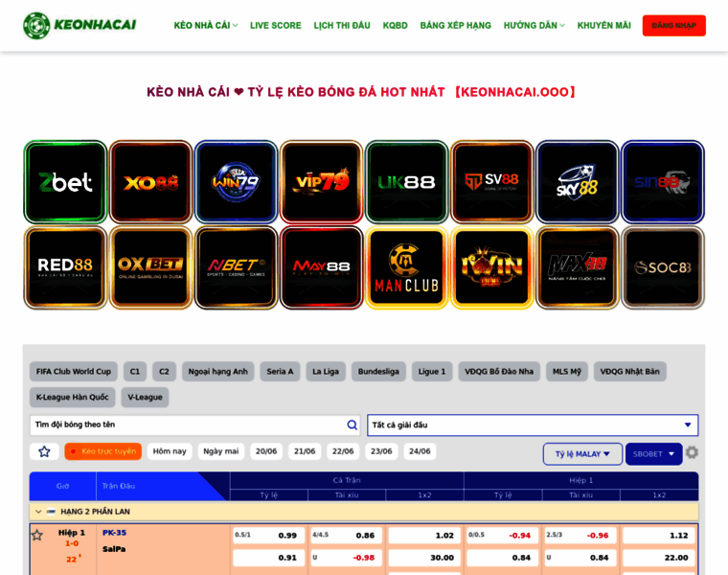Open SBOBET bookmaker dropdown
728x575 pixels.
tap(653, 454)
